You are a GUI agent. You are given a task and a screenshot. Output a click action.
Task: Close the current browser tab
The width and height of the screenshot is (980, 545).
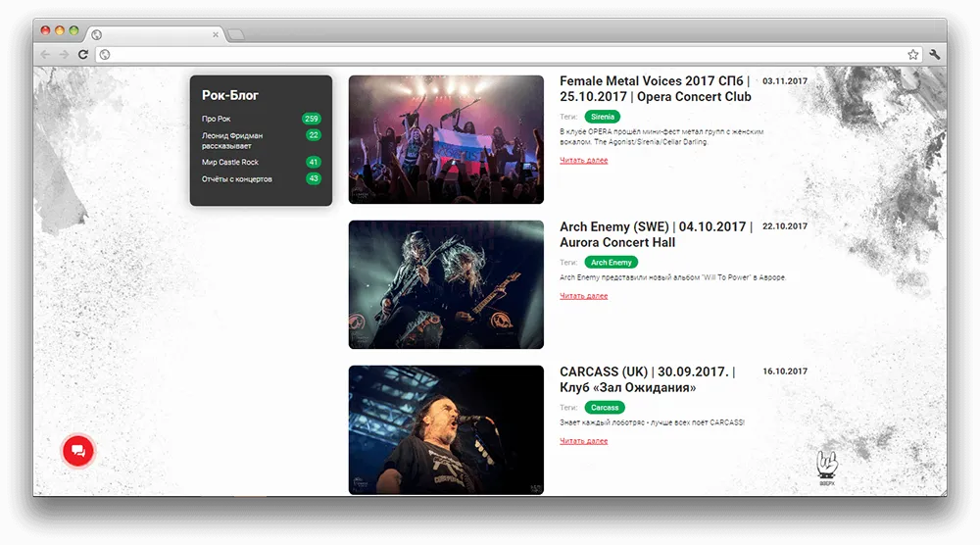tap(216, 35)
